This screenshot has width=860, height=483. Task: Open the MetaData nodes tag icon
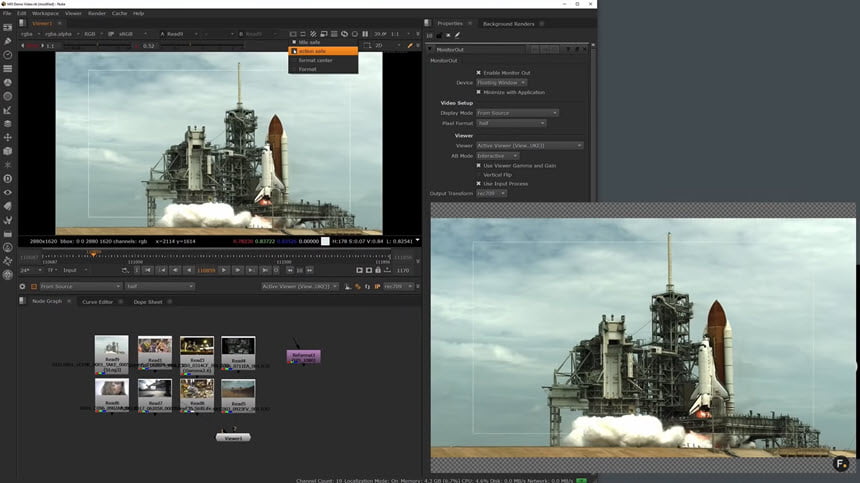(x=8, y=206)
